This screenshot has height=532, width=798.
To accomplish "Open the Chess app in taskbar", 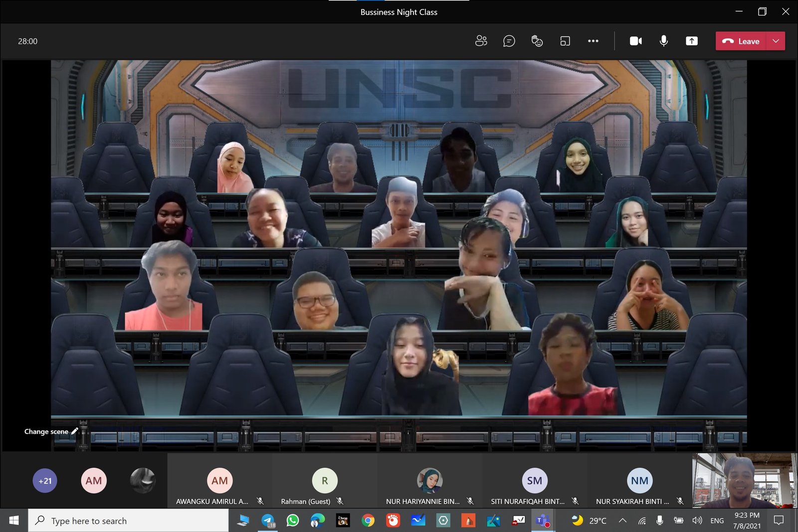I will click(343, 521).
